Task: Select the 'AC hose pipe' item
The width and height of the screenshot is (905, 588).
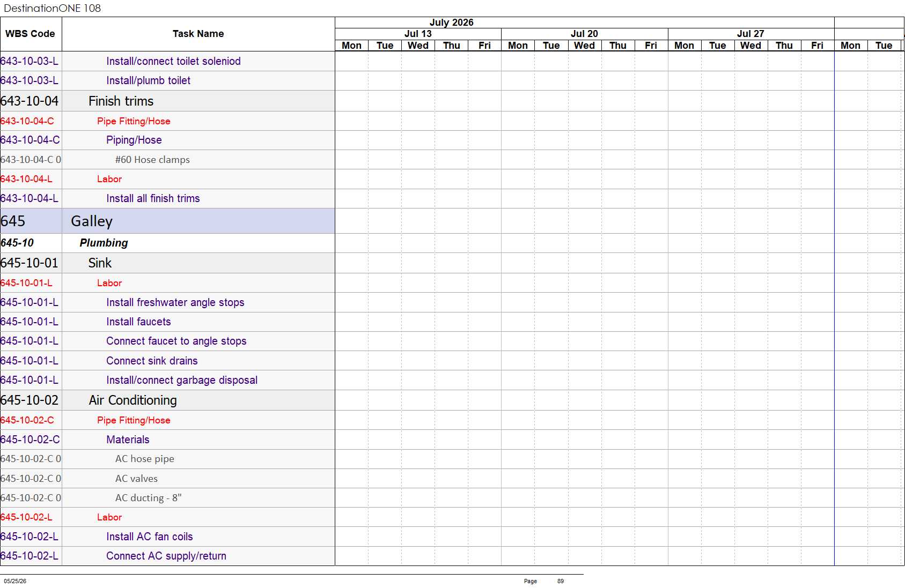Action: click(145, 459)
